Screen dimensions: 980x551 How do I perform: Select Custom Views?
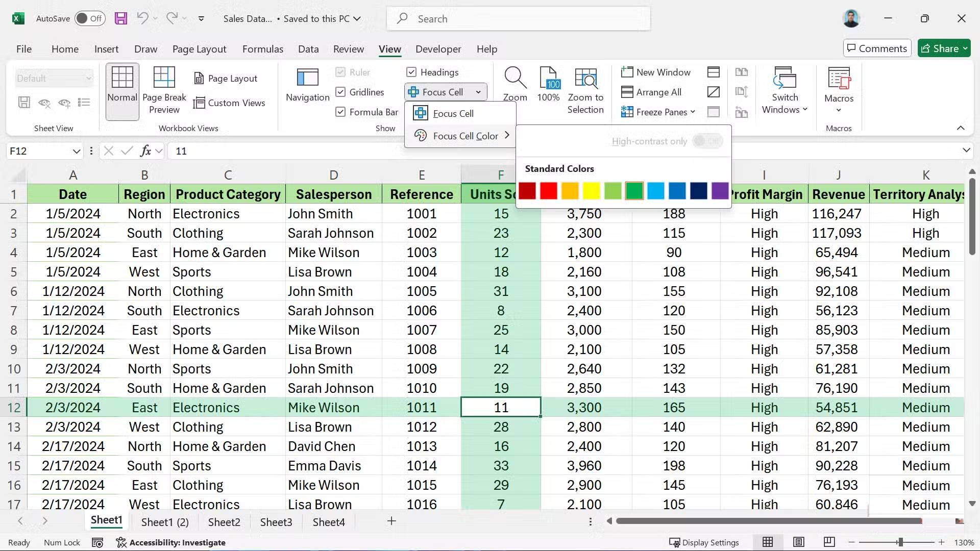[230, 103]
